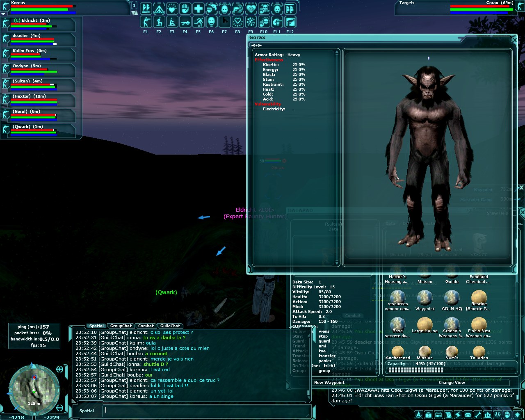525x420 pixels.
Task: Open the options wrench icon in bottom menu
Action: [477, 415]
